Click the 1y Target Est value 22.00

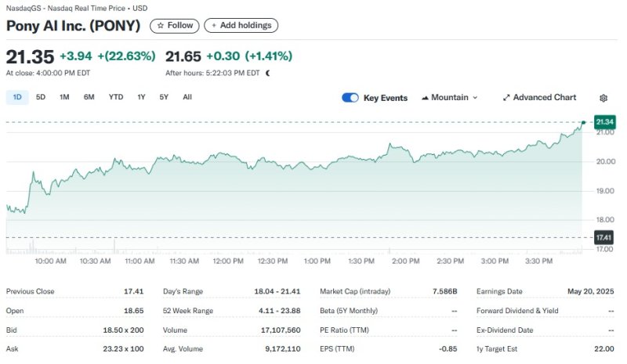pyautogui.click(x=603, y=349)
